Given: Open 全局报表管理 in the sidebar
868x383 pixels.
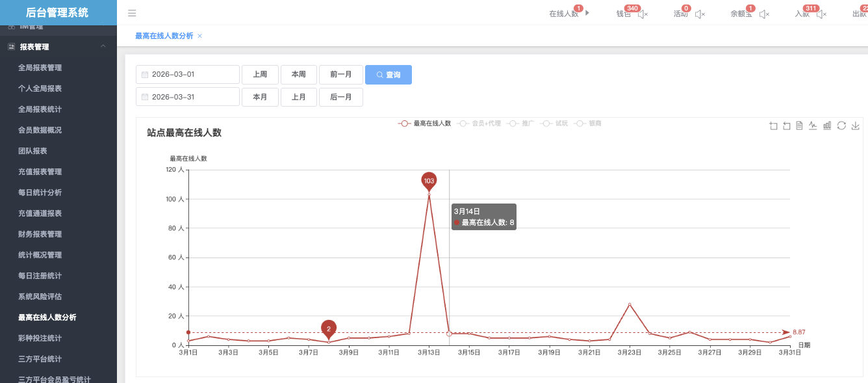Looking at the screenshot, I should point(40,68).
